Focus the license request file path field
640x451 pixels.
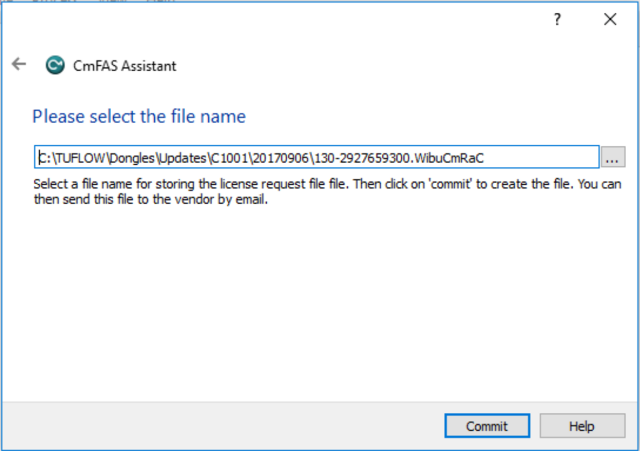pos(540,158)
